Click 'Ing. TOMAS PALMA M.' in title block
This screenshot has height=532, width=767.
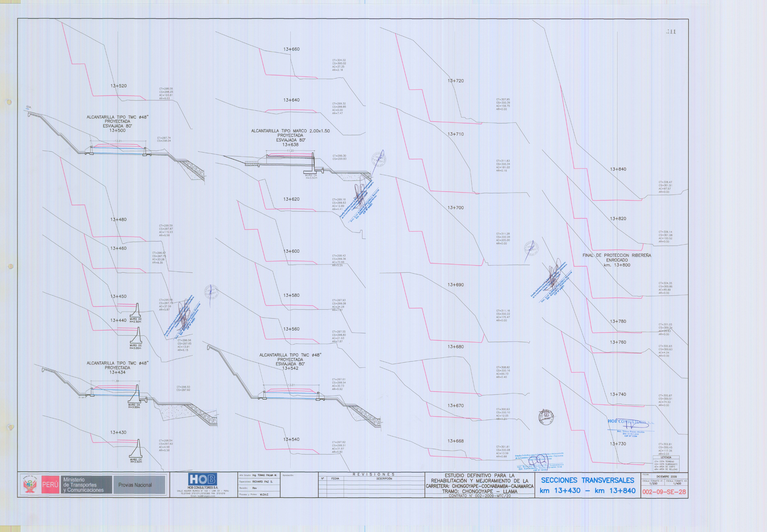(264, 475)
